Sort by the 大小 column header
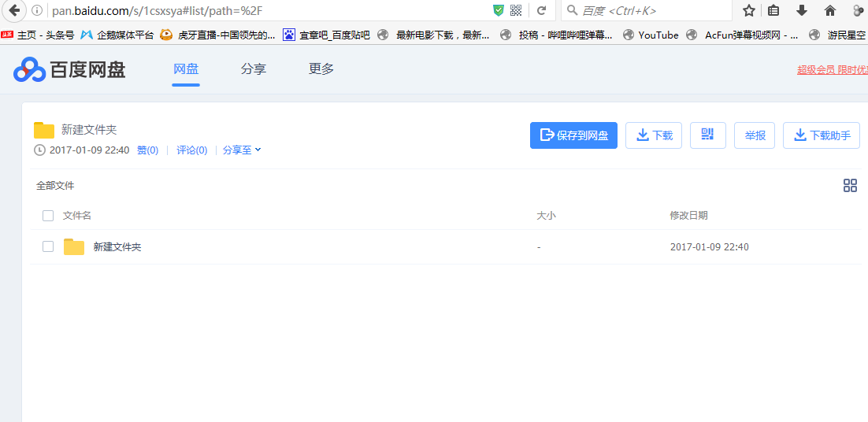Image resolution: width=868 pixels, height=422 pixels. (547, 216)
